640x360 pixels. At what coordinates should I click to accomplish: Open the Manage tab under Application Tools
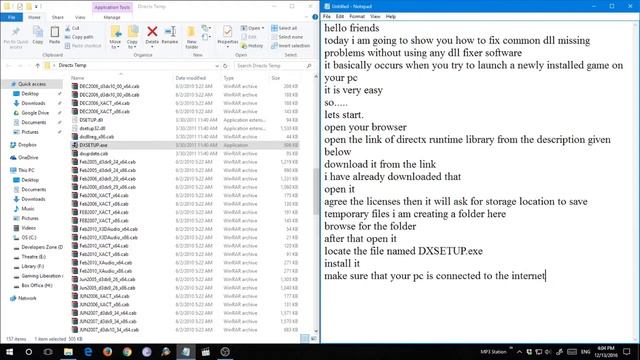[112, 17]
